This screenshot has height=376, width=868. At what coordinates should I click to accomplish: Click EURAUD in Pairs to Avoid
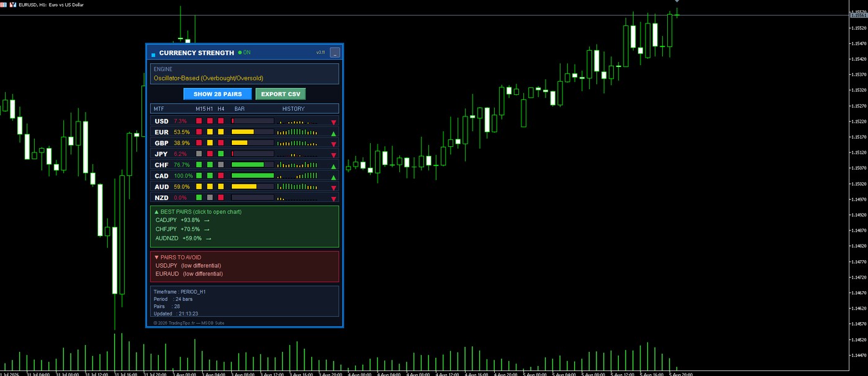coord(167,274)
